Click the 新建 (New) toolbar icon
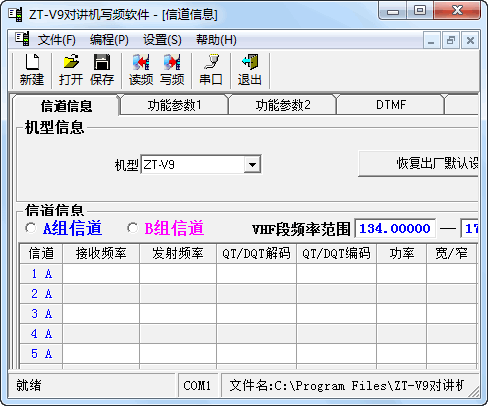Image resolution: width=488 pixels, height=406 pixels. [x=32, y=70]
